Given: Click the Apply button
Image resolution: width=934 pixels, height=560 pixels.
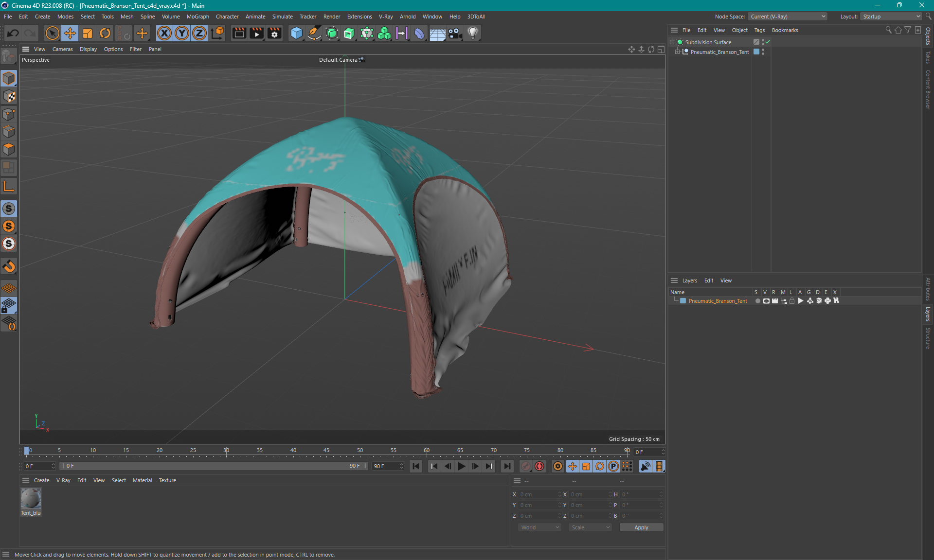Looking at the screenshot, I should click(x=641, y=527).
